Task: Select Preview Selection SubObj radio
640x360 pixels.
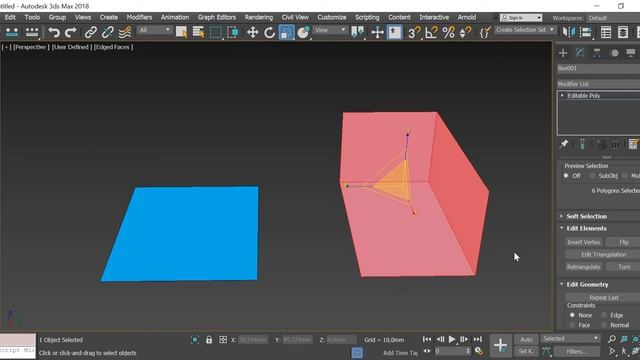Action: [592, 176]
